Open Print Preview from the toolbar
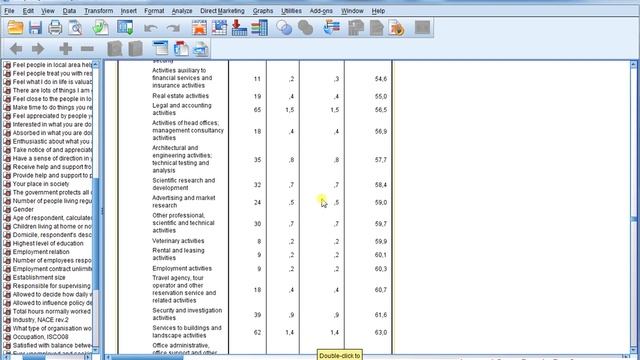The width and height of the screenshot is (640, 360). pyautogui.click(x=76, y=28)
